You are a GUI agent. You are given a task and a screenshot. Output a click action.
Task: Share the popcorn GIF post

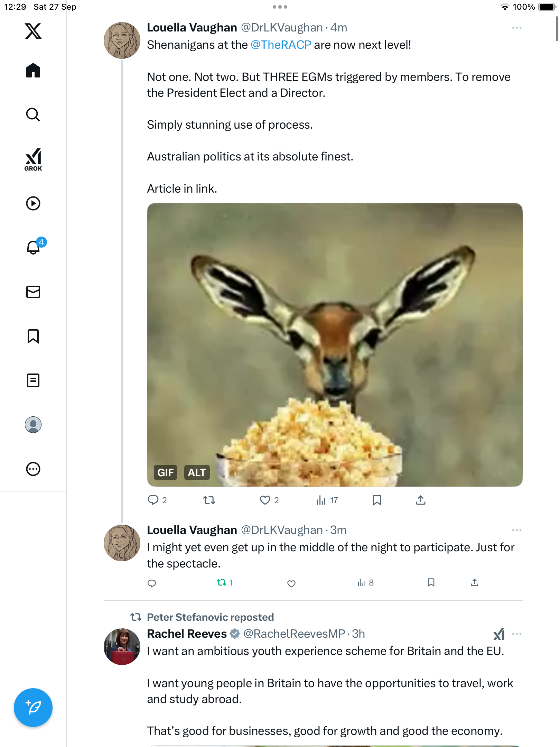(421, 500)
